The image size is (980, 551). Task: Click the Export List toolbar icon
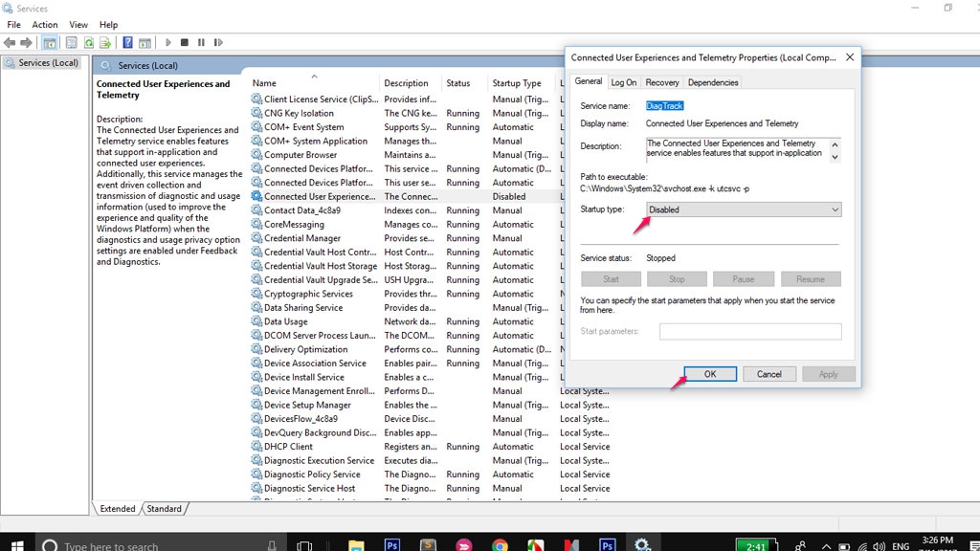[106, 43]
